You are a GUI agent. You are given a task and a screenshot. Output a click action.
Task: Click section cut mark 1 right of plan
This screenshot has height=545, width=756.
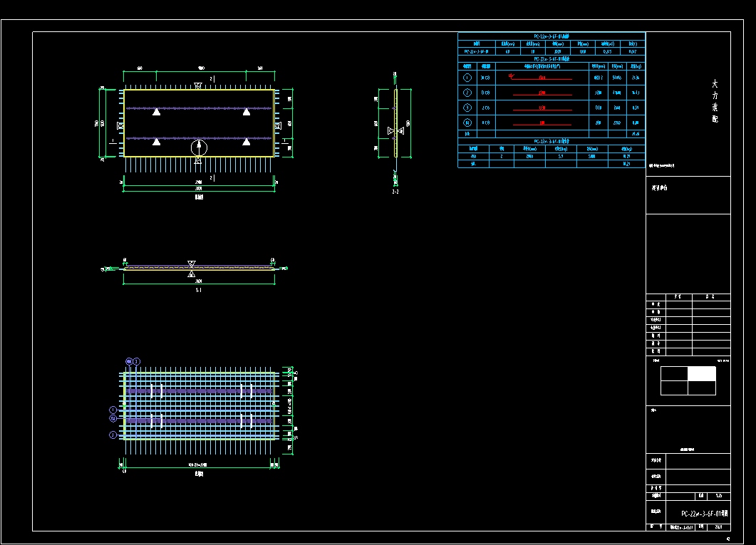286,142
